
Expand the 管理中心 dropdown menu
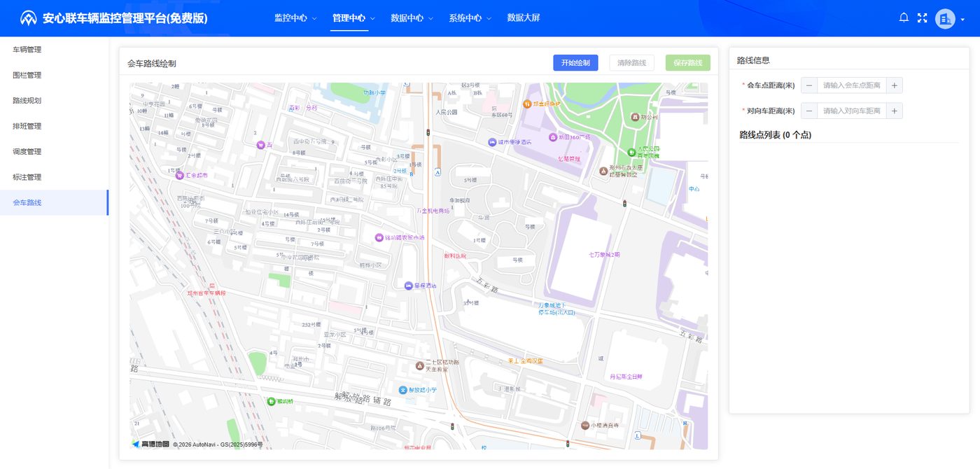353,18
